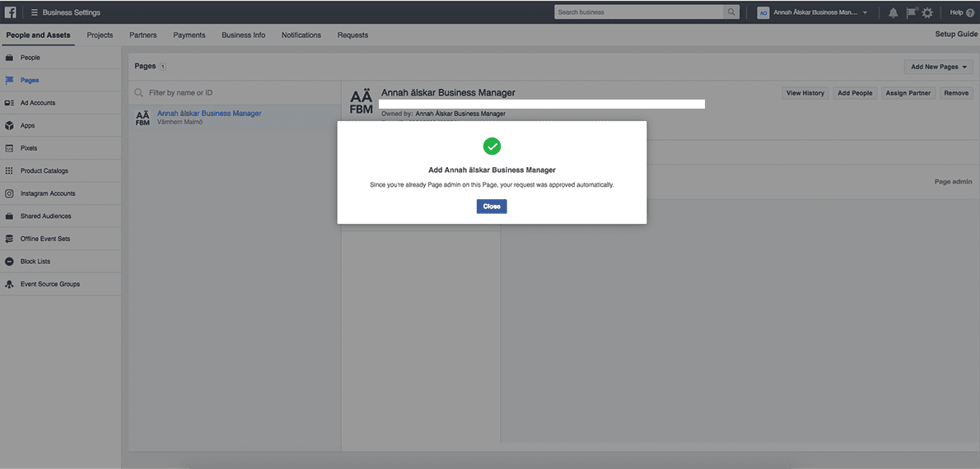The image size is (980, 469).
Task: Open the hamburger menu next to Business Settings
Action: [x=35, y=12]
